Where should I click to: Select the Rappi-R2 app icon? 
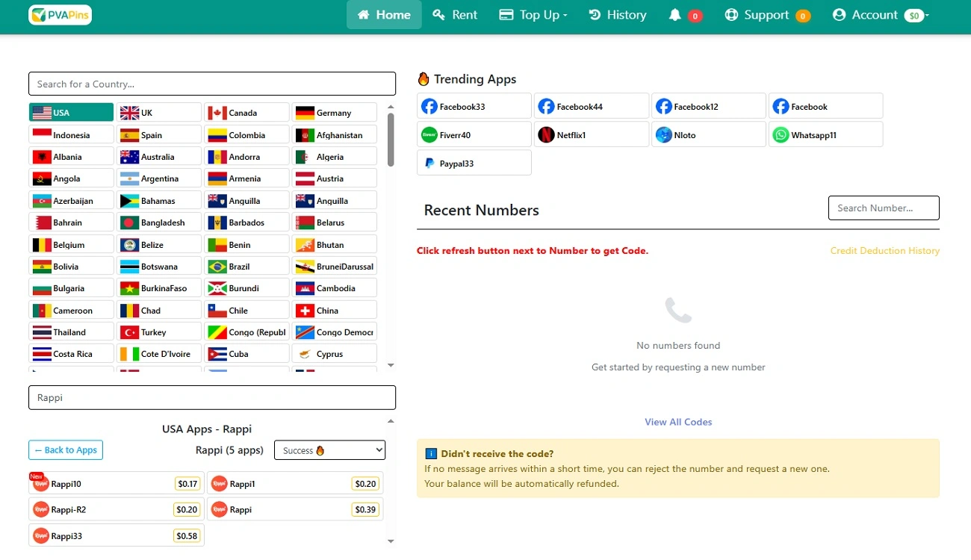(x=40, y=509)
